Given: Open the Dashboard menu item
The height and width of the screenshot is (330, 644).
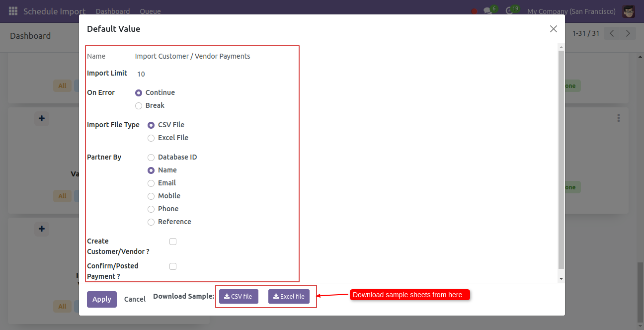Looking at the screenshot, I should tap(113, 11).
